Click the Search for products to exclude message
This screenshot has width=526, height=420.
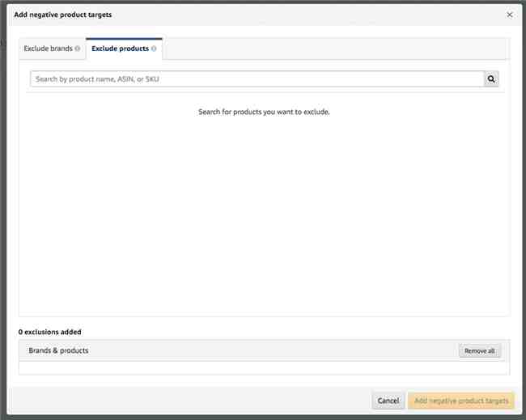point(264,112)
